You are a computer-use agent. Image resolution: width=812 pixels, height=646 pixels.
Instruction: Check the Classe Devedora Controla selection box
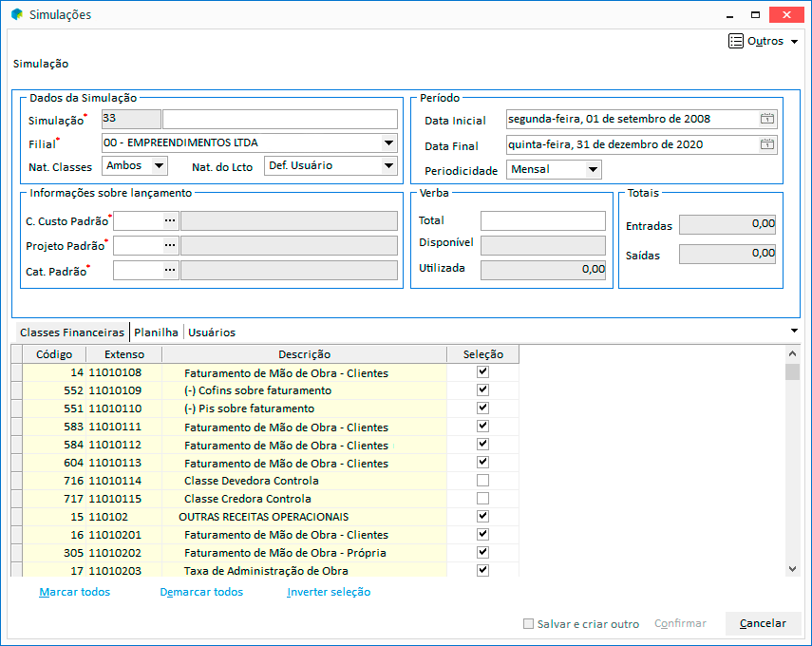point(482,481)
